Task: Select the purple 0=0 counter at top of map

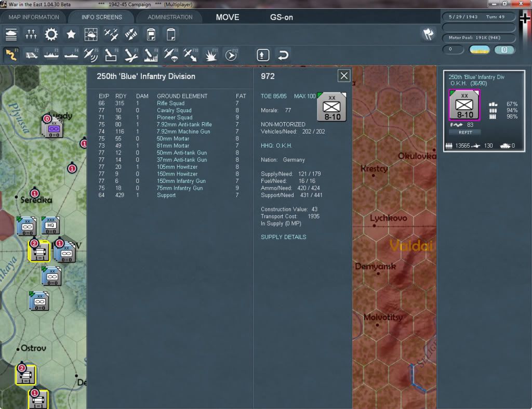Action: [x=54, y=128]
